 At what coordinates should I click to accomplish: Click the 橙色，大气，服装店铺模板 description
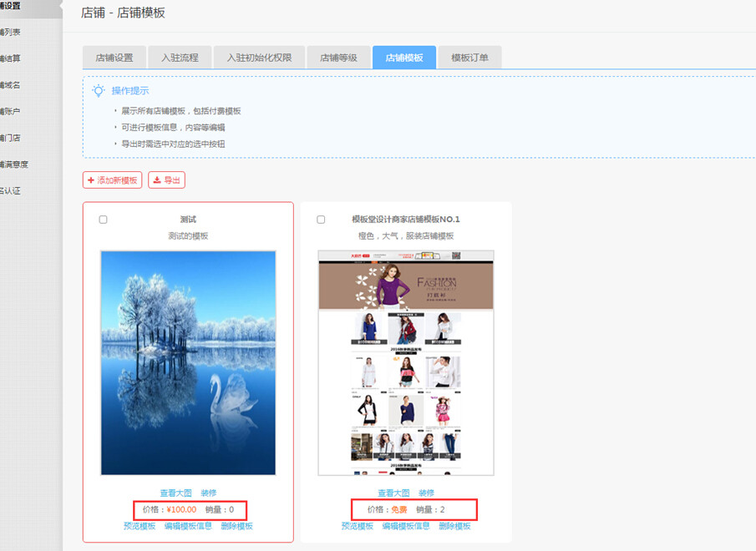(x=406, y=236)
